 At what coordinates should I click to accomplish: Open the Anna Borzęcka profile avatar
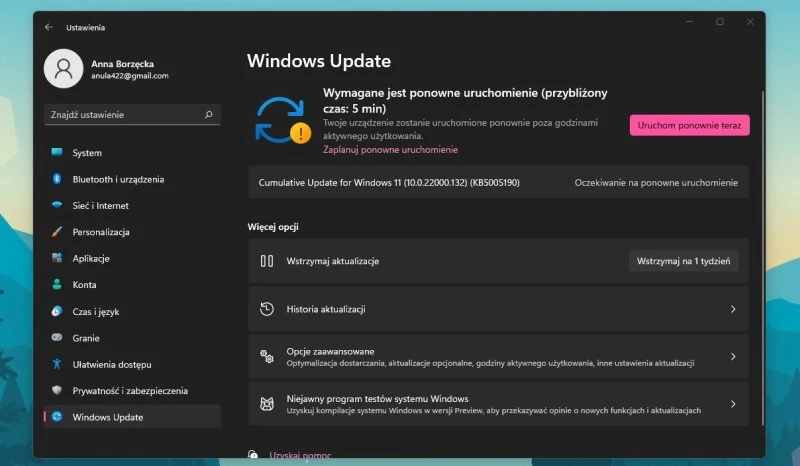(64, 68)
